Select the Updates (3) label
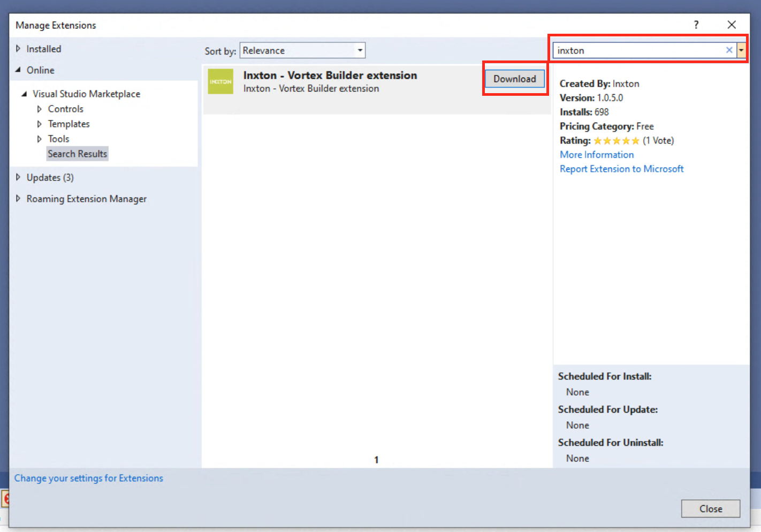 (50, 177)
